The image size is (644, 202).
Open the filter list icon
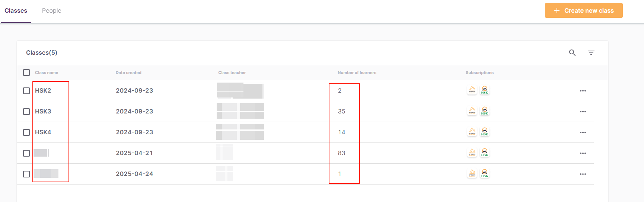[591, 53]
